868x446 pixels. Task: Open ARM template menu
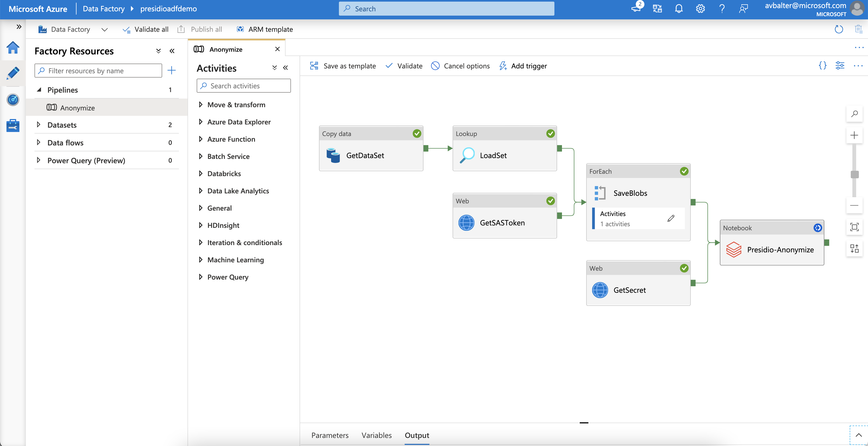265,29
